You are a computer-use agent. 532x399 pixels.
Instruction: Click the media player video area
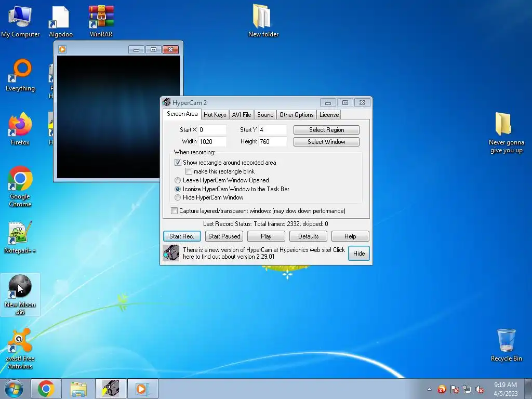pyautogui.click(x=118, y=117)
